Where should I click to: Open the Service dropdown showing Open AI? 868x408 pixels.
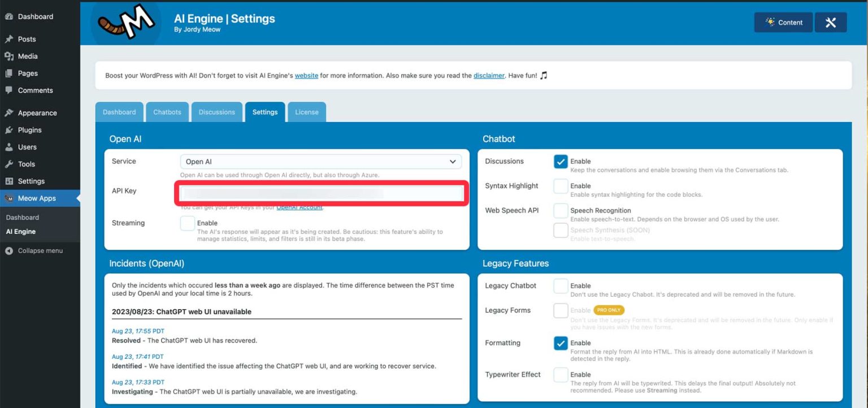pos(320,162)
